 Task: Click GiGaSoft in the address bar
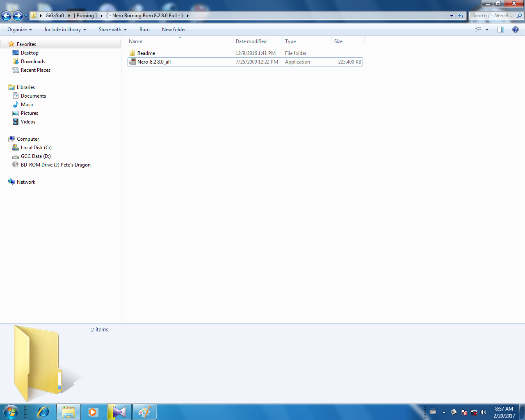(55, 16)
